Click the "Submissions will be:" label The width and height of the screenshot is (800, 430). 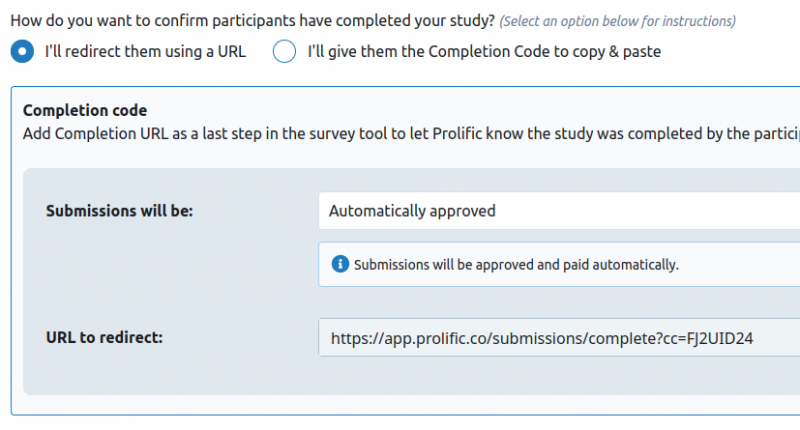click(x=120, y=211)
